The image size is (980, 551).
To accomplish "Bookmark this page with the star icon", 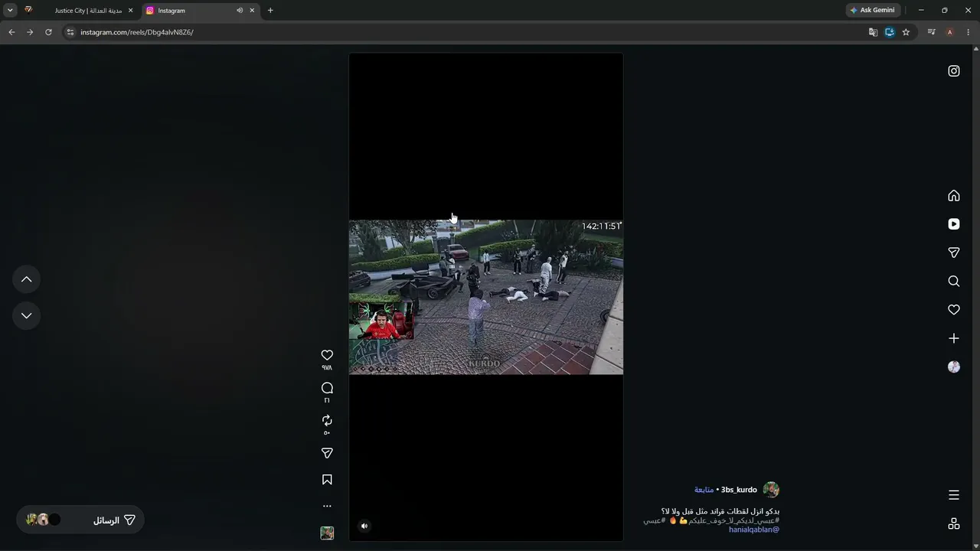I will [906, 32].
